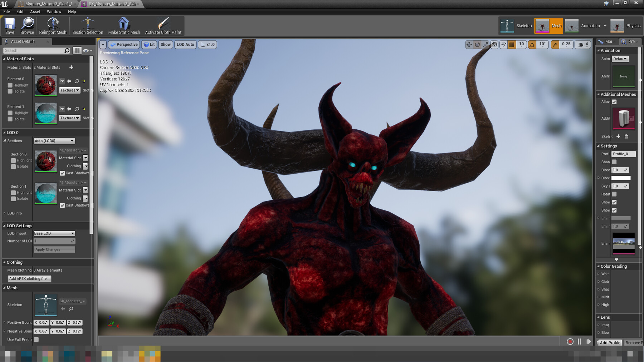Click Make Static Mesh in the toolbar
644x362 pixels.
pos(124,25)
